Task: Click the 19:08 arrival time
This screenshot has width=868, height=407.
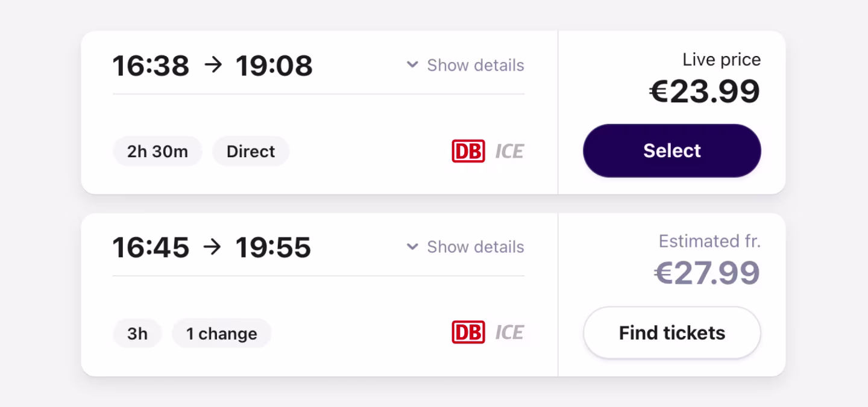Action: [274, 66]
